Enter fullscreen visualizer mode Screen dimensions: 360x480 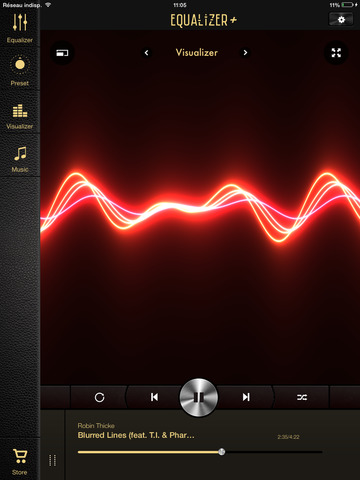336,53
